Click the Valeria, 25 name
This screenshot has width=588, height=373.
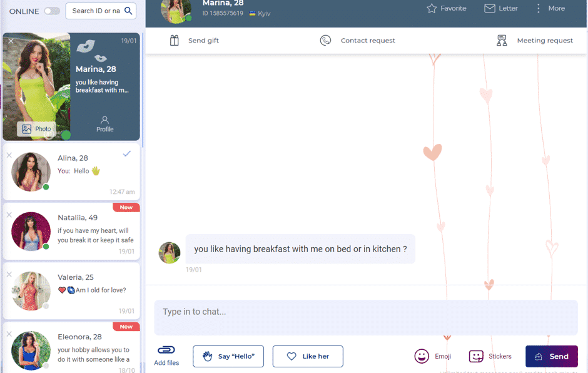[x=76, y=277]
